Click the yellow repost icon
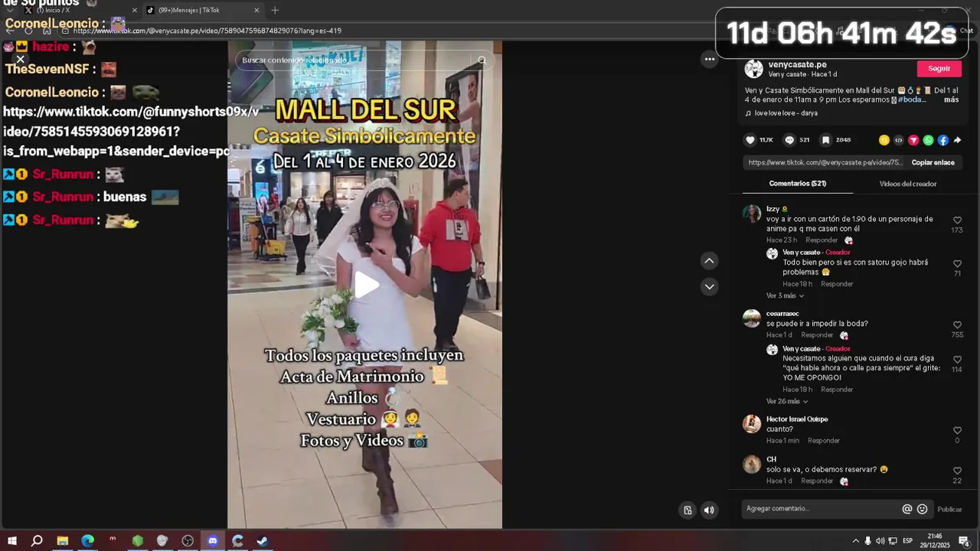The image size is (980, 551). click(x=884, y=140)
